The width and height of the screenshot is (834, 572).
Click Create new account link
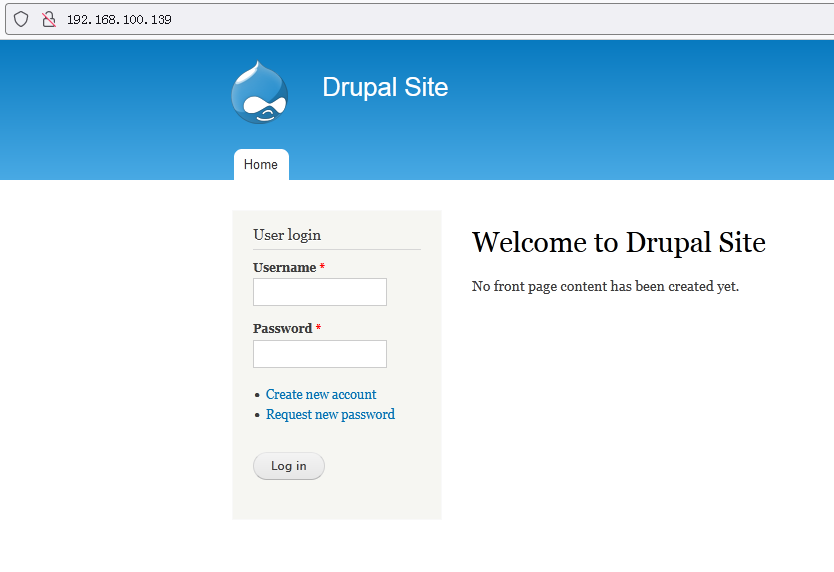coord(321,394)
